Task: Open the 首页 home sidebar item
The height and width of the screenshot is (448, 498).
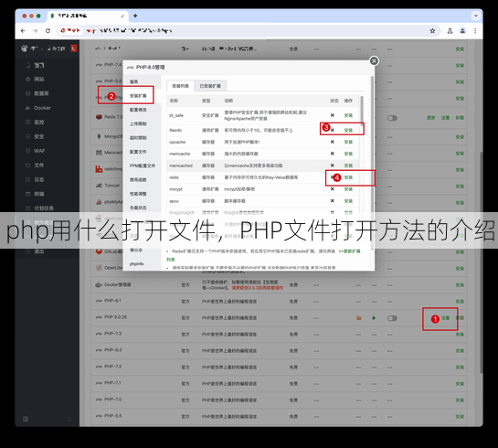Action: click(38, 65)
